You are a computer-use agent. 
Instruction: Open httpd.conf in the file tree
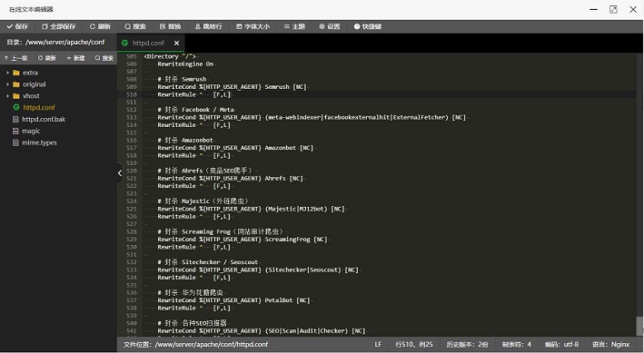pos(39,108)
